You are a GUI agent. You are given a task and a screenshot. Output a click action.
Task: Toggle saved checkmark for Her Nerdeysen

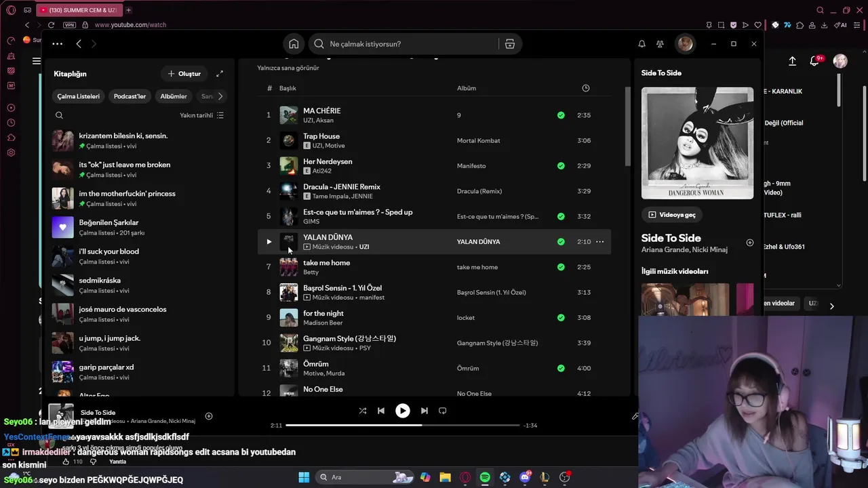pyautogui.click(x=561, y=166)
